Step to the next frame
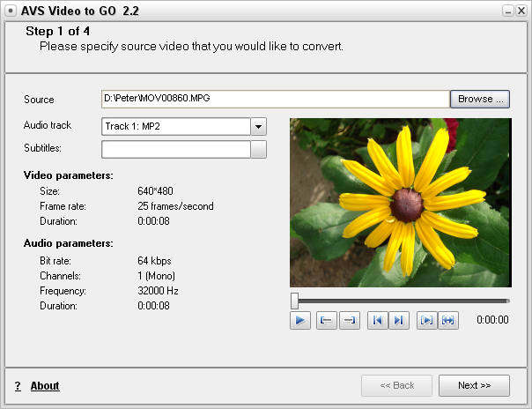The height and width of the screenshot is (409, 532). pos(399,320)
